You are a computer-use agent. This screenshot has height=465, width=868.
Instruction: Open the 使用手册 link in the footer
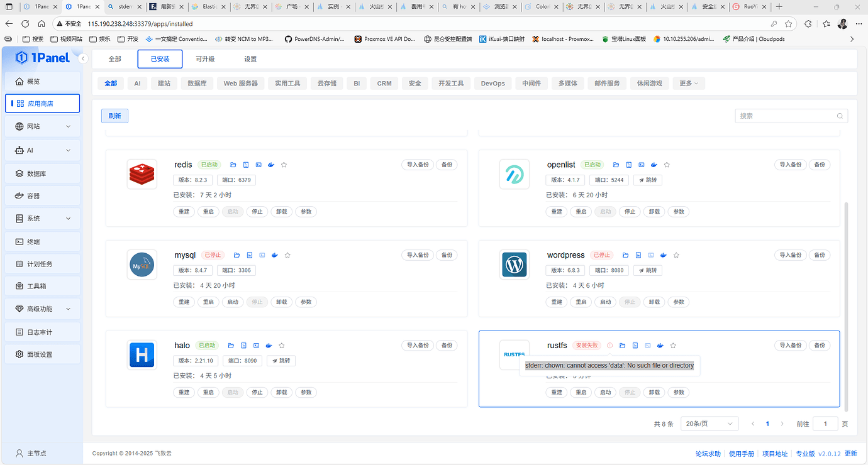(742, 453)
